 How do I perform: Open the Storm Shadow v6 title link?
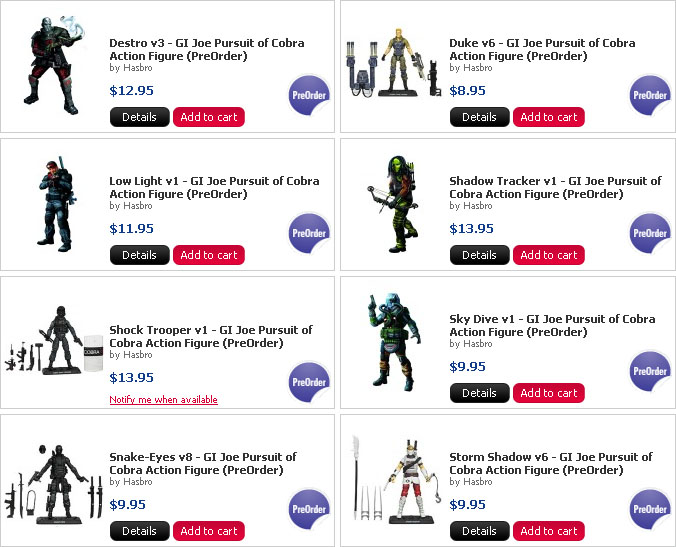click(551, 463)
